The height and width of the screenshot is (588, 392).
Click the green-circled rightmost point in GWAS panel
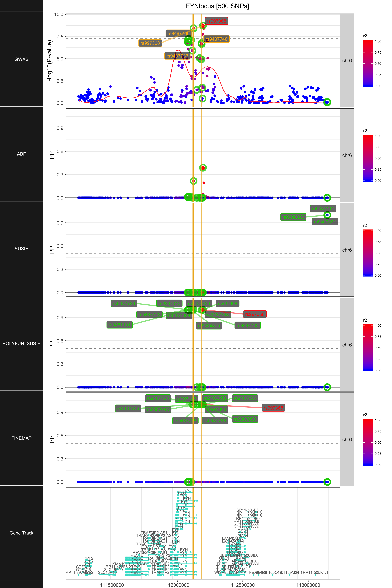tap(327, 102)
